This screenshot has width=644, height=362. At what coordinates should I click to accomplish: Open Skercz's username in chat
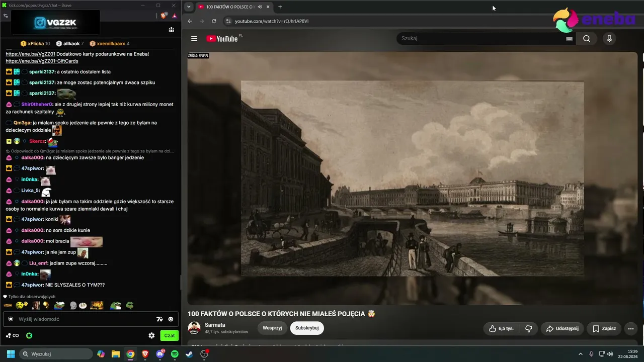[x=38, y=142]
